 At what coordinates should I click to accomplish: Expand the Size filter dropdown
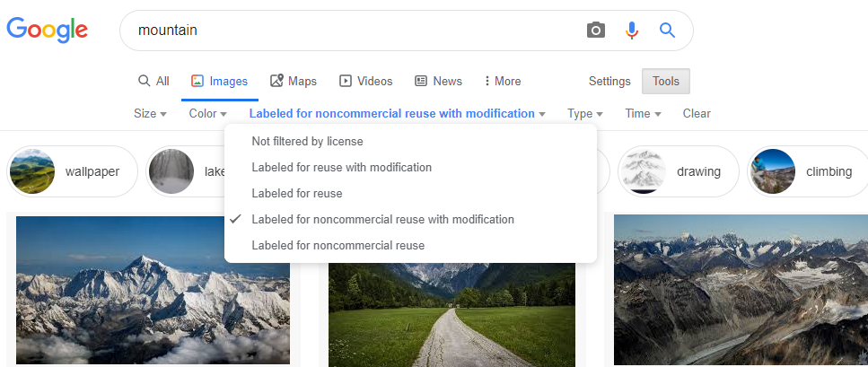point(150,114)
